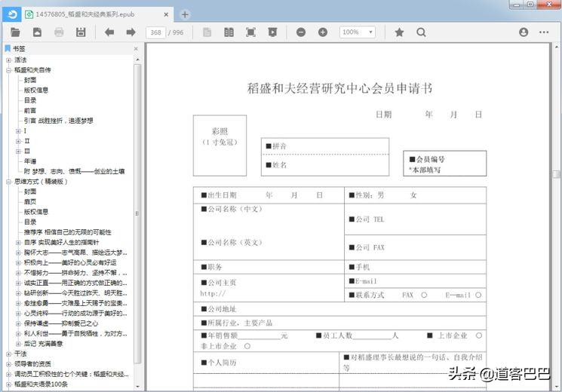The height and width of the screenshot is (392, 562).
Task: Click the save-as document icon
Action: (x=37, y=32)
